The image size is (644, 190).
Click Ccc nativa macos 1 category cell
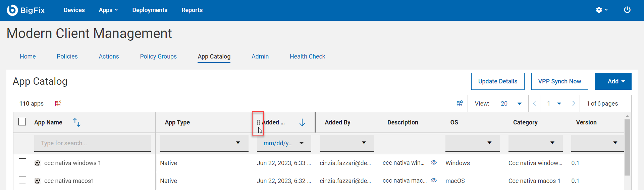coord(534,181)
